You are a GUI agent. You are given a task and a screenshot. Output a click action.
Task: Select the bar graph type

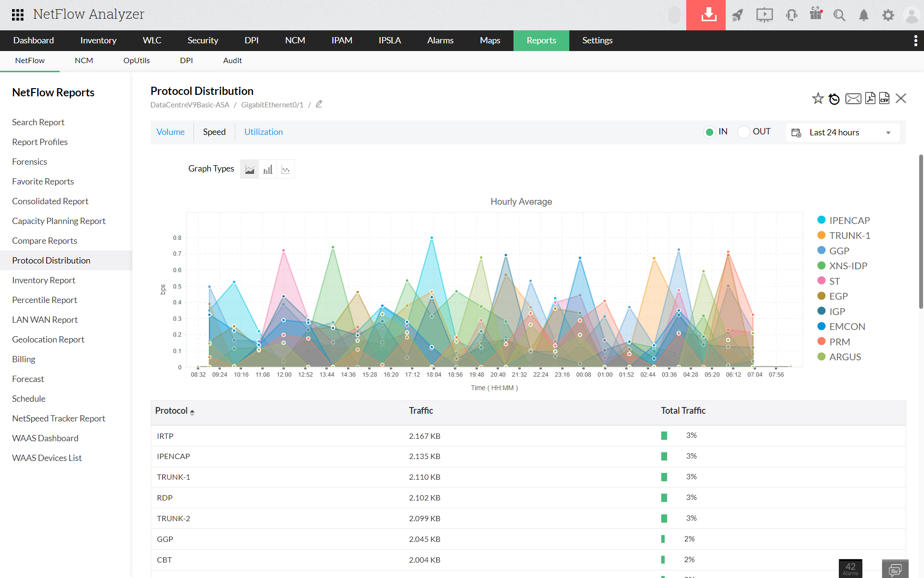click(267, 169)
